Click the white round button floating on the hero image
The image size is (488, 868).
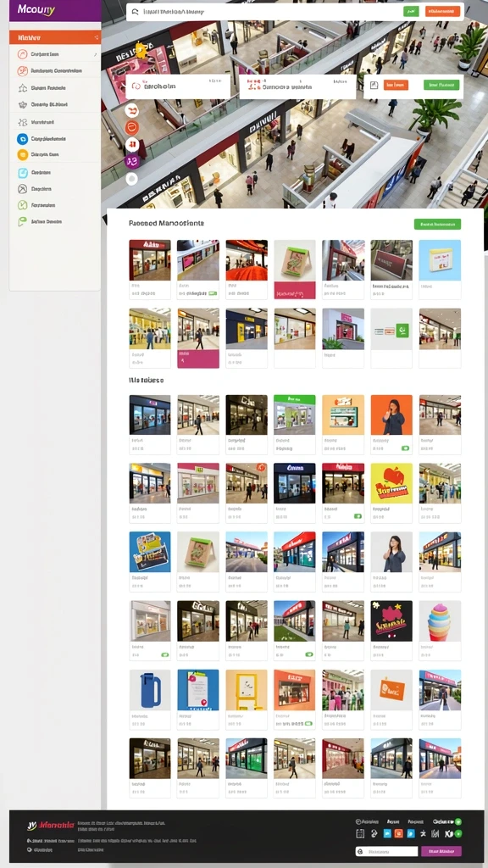click(131, 179)
